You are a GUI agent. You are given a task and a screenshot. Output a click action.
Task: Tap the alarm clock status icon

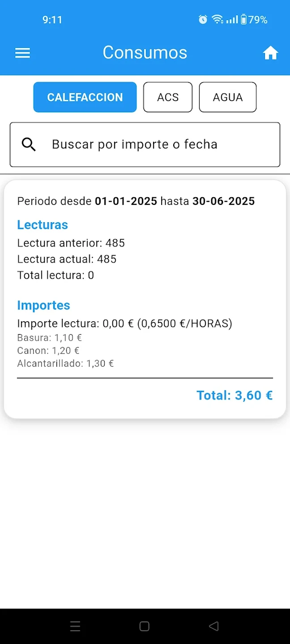coord(203,20)
